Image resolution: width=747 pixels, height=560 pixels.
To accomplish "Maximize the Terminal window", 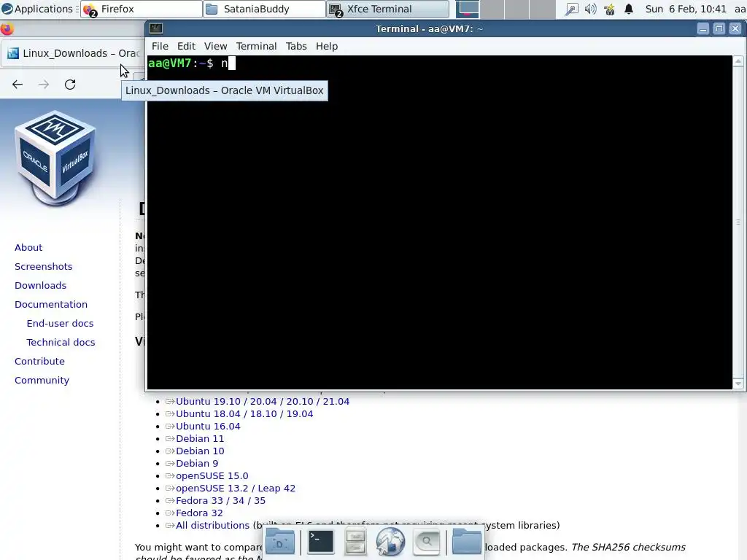I will (719, 28).
